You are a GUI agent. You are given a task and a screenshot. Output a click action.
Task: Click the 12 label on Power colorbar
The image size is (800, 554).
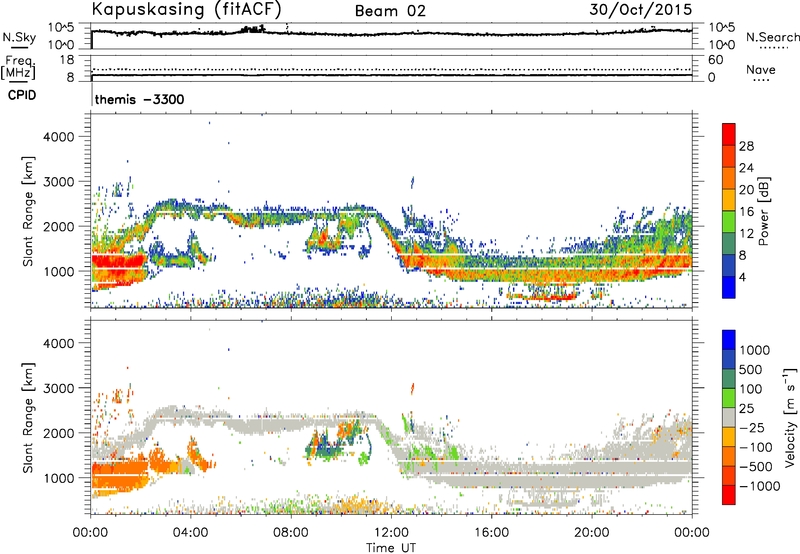click(x=746, y=234)
